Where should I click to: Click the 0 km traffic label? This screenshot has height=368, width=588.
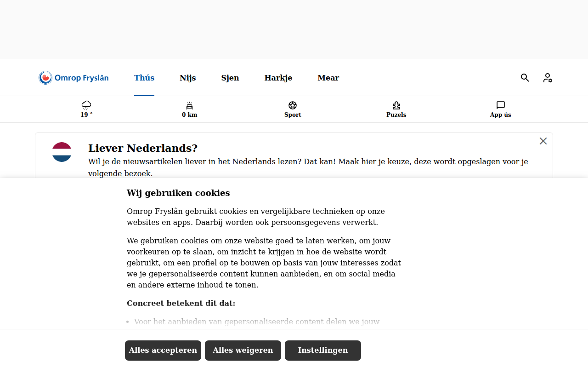point(189,115)
